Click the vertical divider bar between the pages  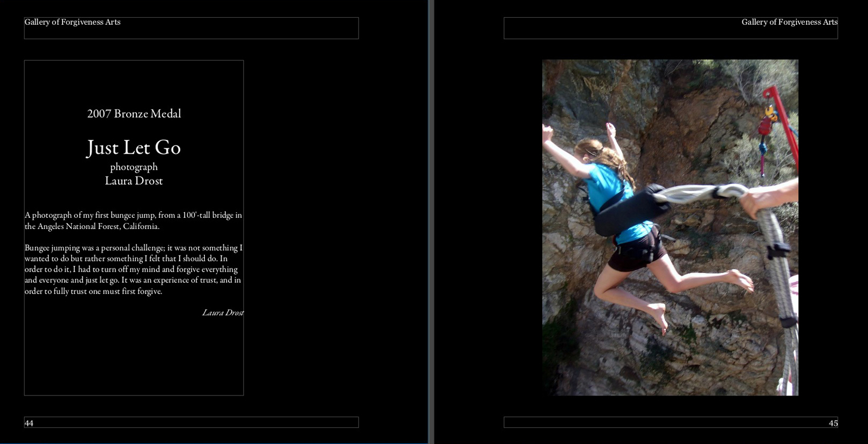[x=431, y=222]
